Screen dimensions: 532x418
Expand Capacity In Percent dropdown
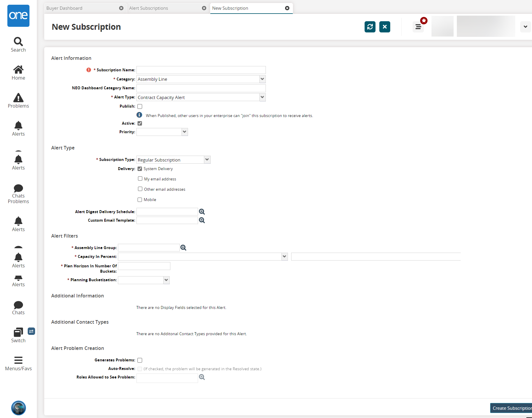pyautogui.click(x=284, y=256)
